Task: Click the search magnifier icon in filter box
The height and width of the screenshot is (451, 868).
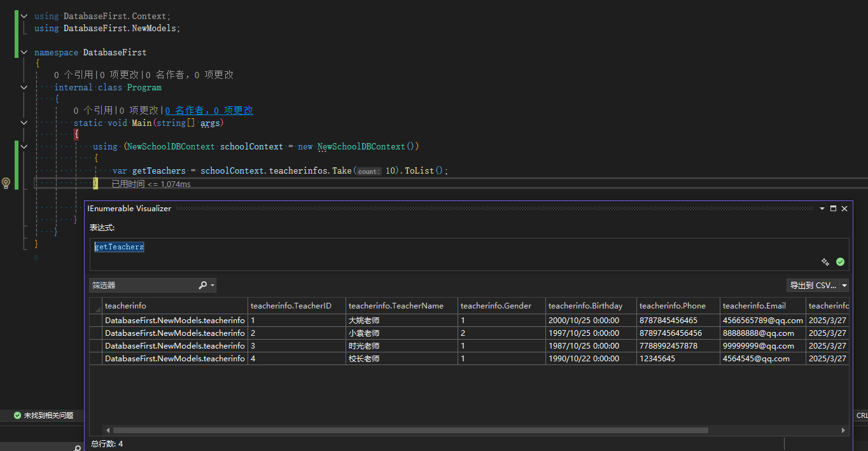Action: pyautogui.click(x=203, y=286)
